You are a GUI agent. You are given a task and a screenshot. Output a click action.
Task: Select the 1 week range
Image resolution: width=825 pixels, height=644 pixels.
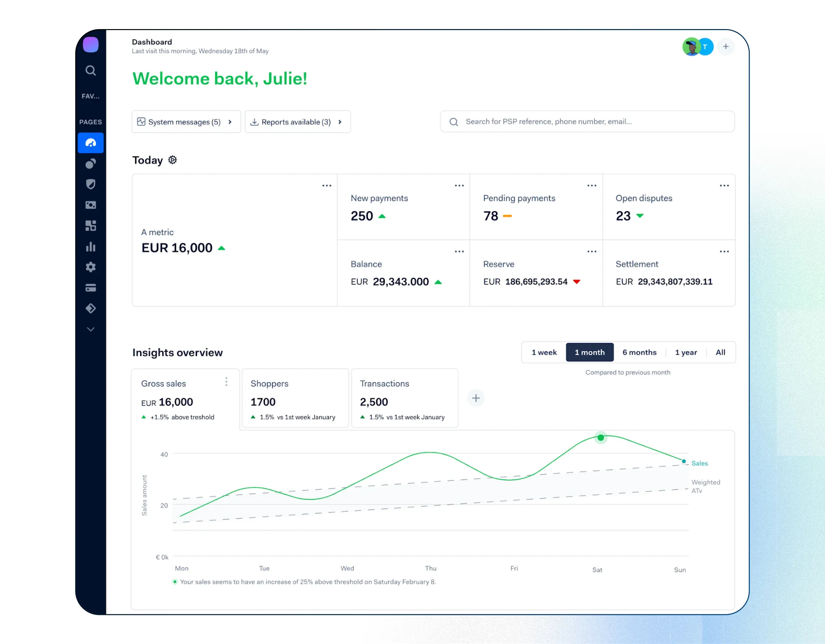(544, 352)
